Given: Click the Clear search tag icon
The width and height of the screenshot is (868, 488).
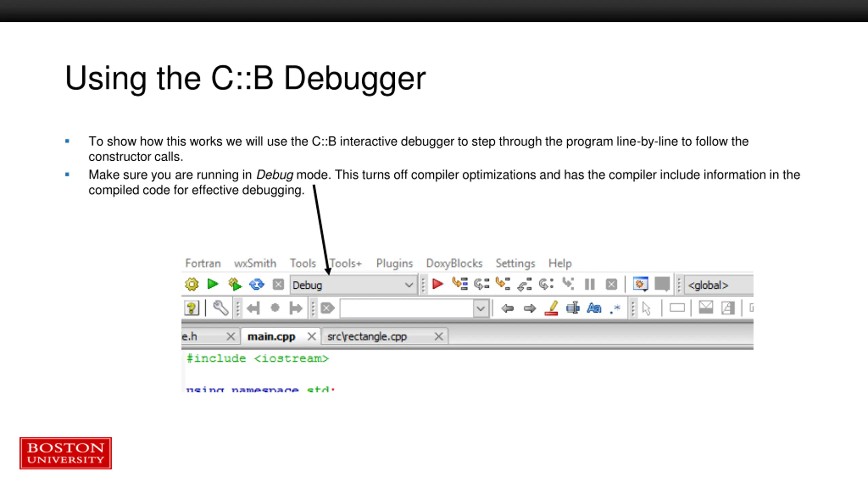Looking at the screenshot, I should 328,308.
